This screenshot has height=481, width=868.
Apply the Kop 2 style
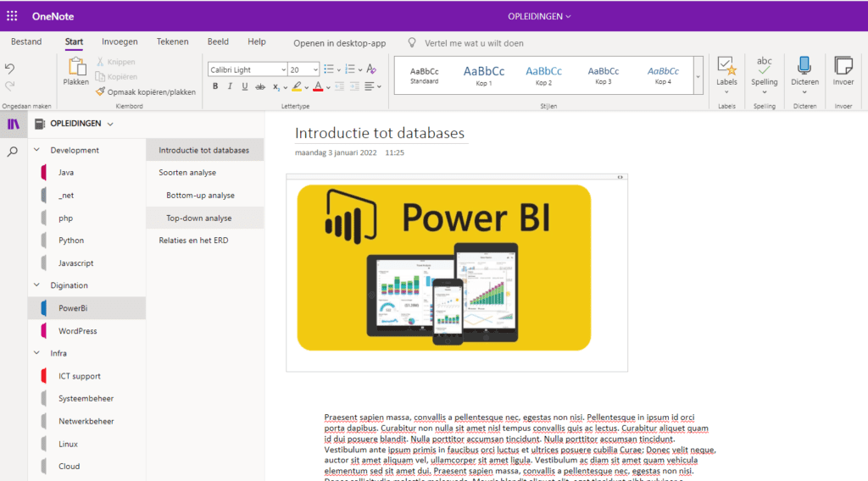543,75
